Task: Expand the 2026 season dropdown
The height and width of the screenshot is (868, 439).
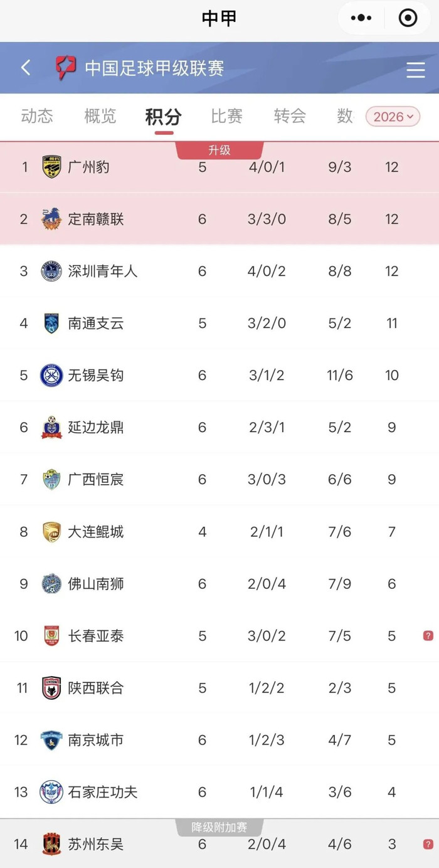Action: click(x=393, y=117)
